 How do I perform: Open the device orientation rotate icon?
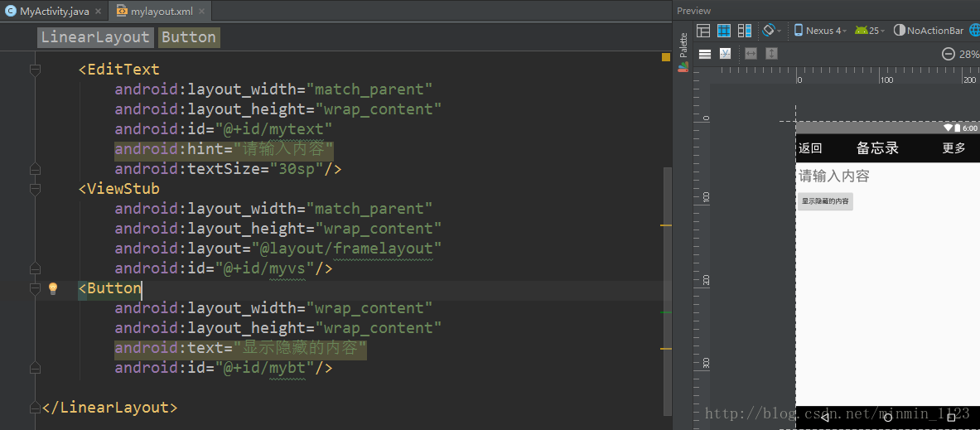[x=771, y=30]
